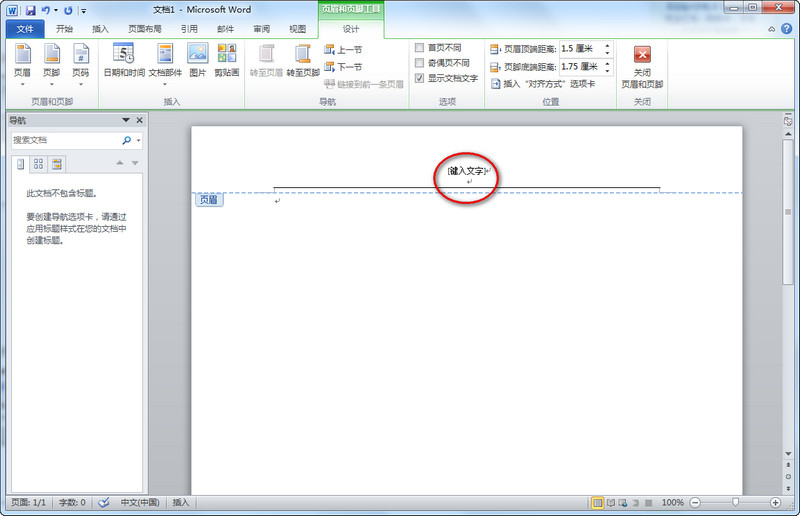Viewport: 800px width, 516px height.
Task: Click page count 页面: 1/1 in status bar
Action: click(x=29, y=503)
